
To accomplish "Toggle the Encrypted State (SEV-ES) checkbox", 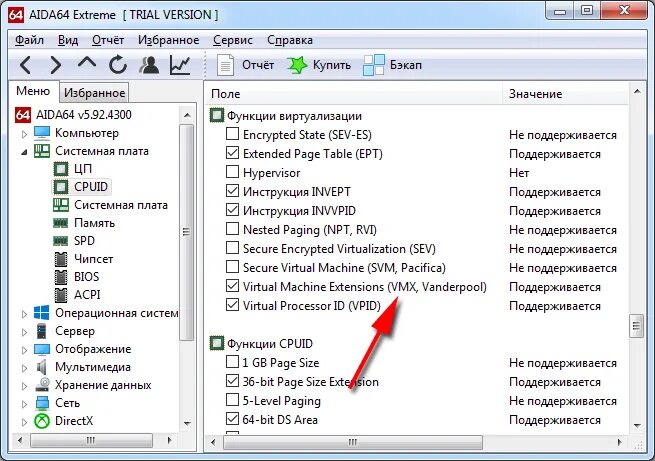I will click(x=232, y=134).
